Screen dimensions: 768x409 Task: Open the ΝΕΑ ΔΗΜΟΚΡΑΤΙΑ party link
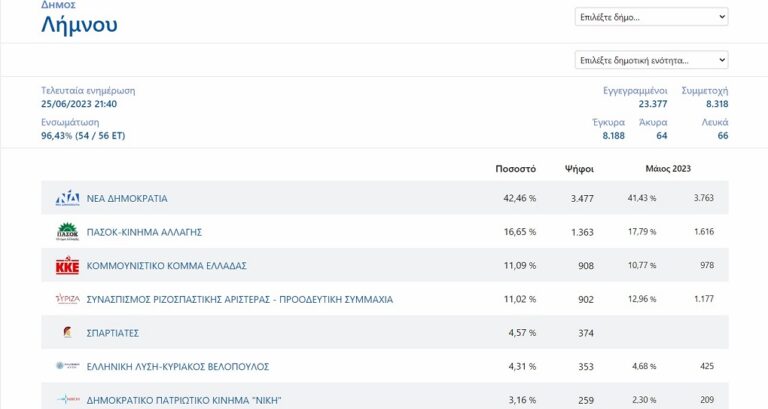[127, 198]
